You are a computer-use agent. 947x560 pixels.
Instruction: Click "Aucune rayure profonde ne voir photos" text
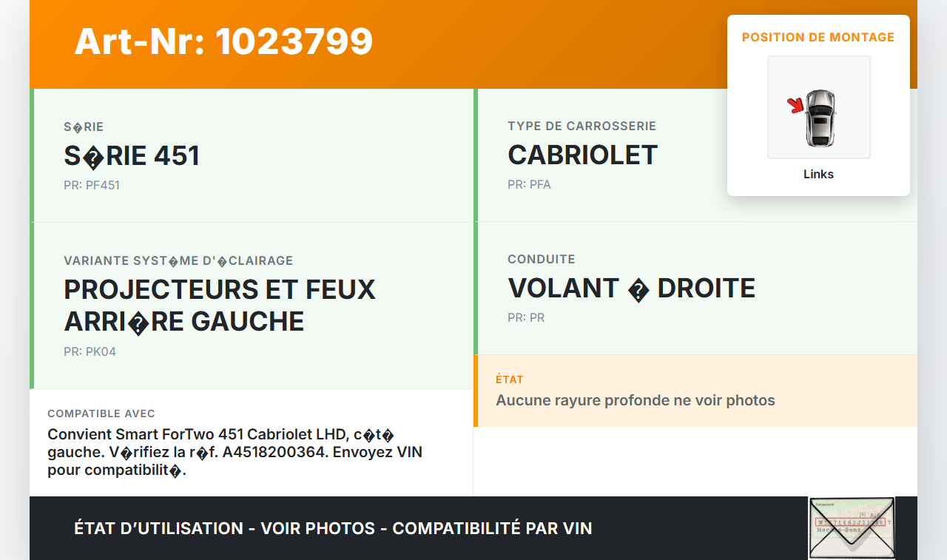[636, 401]
